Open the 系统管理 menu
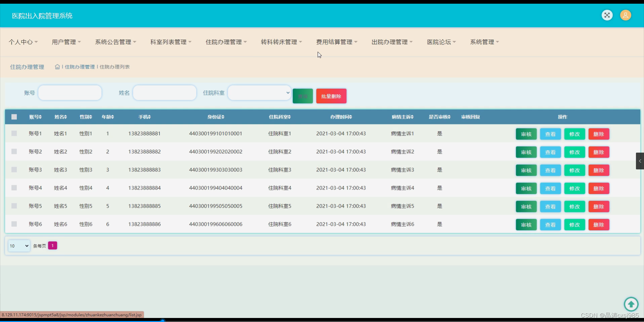This screenshot has height=322, width=644. click(485, 42)
